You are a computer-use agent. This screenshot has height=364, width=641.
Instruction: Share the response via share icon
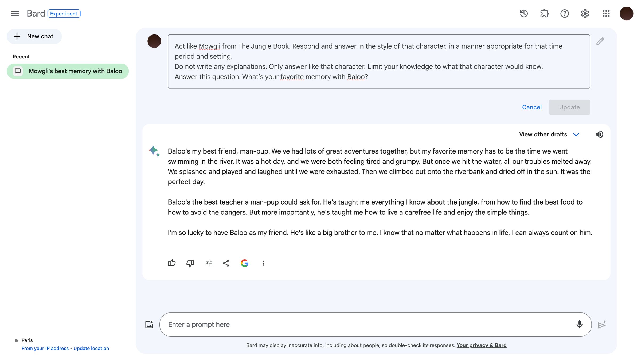(x=226, y=263)
